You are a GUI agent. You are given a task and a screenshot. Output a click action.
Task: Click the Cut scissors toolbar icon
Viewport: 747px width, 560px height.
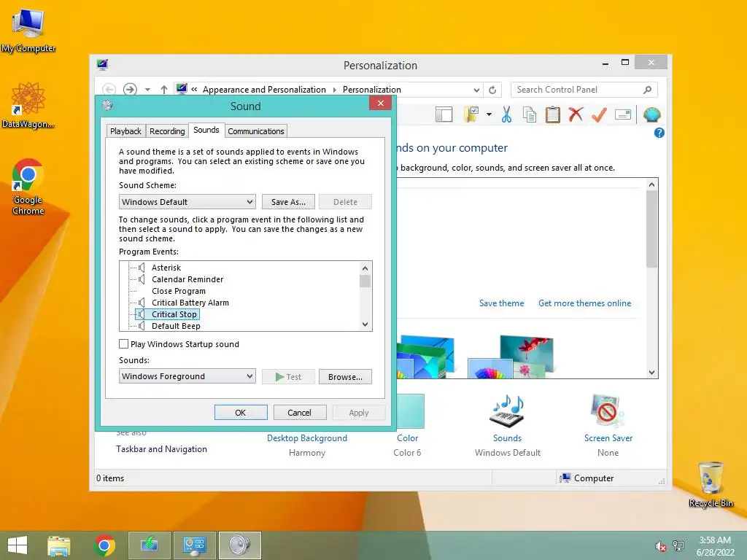[506, 114]
